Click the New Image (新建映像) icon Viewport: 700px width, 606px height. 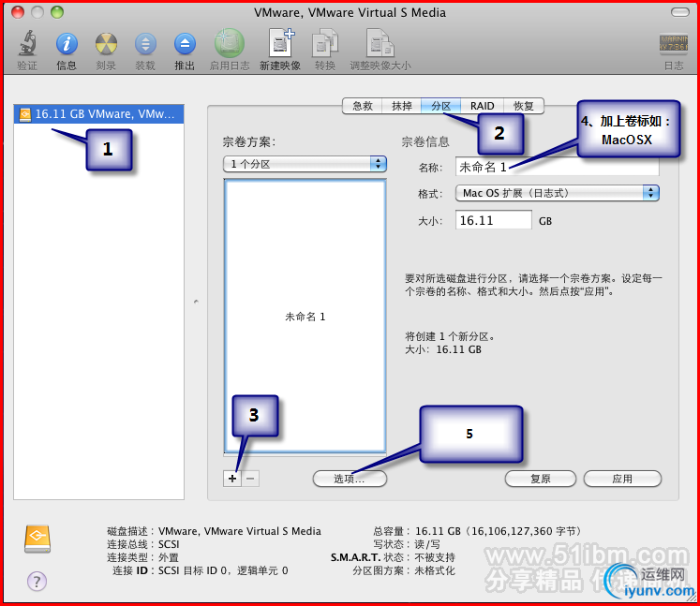click(280, 43)
